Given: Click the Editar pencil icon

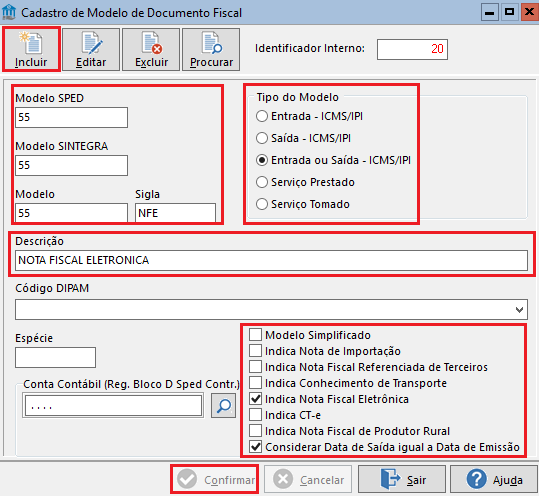Looking at the screenshot, I should [91, 43].
